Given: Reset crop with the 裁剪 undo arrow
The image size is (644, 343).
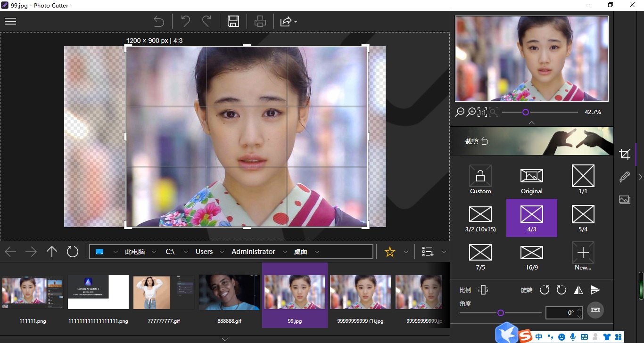Looking at the screenshot, I should 485,141.
